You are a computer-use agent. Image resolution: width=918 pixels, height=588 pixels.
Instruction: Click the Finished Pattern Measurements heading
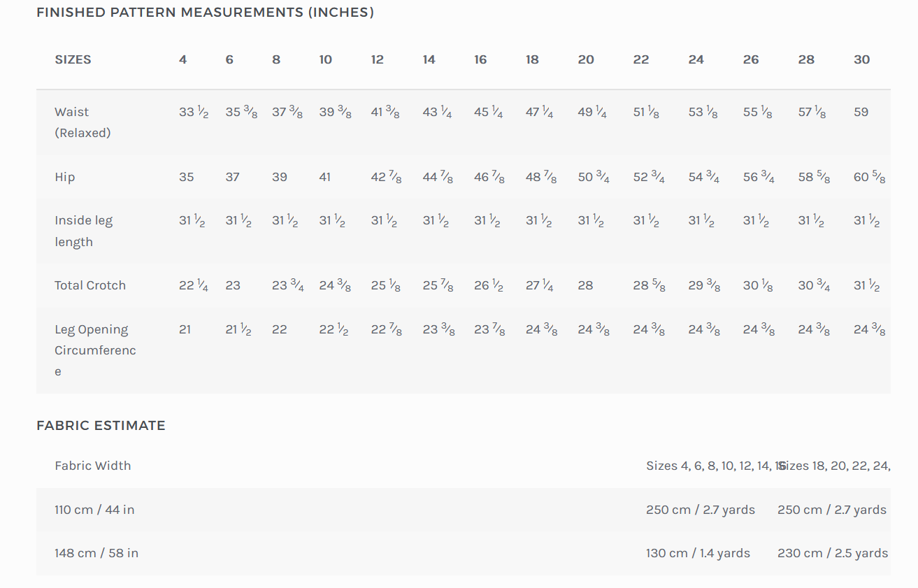(205, 13)
